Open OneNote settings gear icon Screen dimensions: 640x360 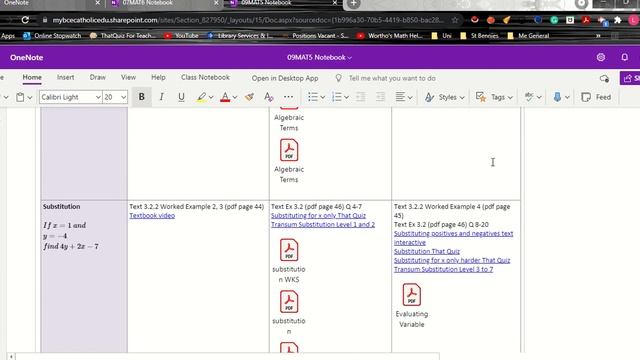point(601,58)
